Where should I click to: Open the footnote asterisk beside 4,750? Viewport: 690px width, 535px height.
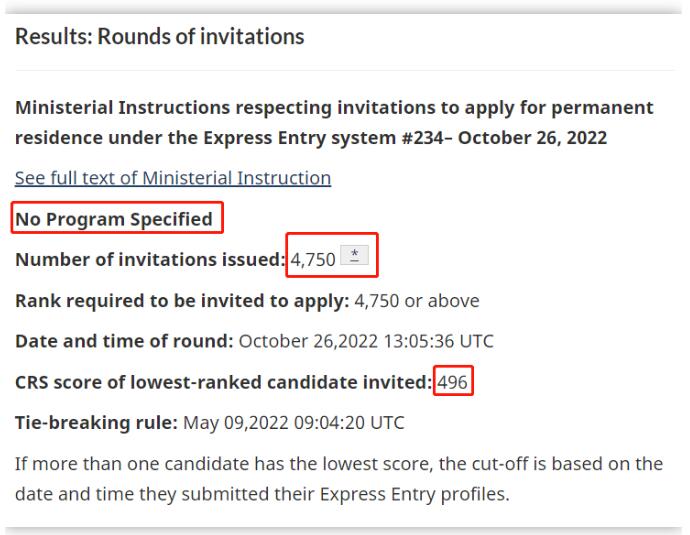(354, 255)
